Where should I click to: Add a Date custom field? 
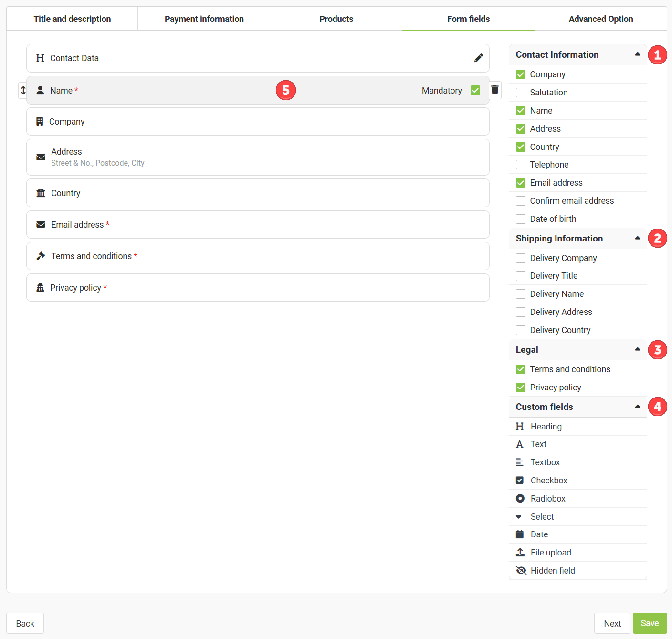click(539, 534)
